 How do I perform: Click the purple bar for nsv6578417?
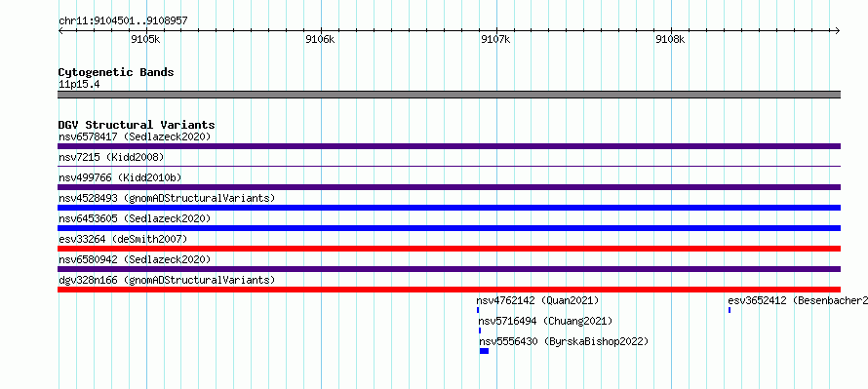449,146
